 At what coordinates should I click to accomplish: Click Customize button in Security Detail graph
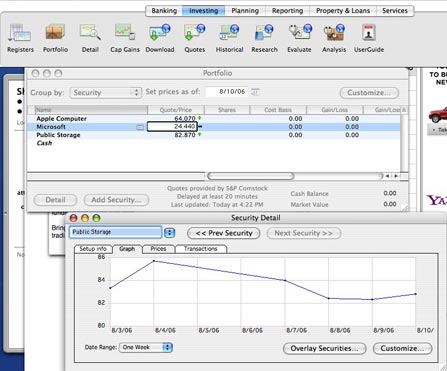(x=402, y=348)
